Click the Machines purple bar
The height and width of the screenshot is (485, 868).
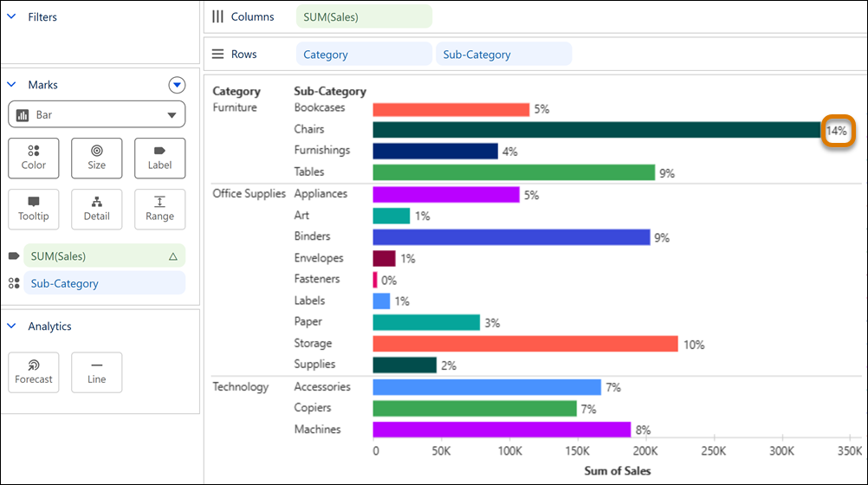(502, 430)
